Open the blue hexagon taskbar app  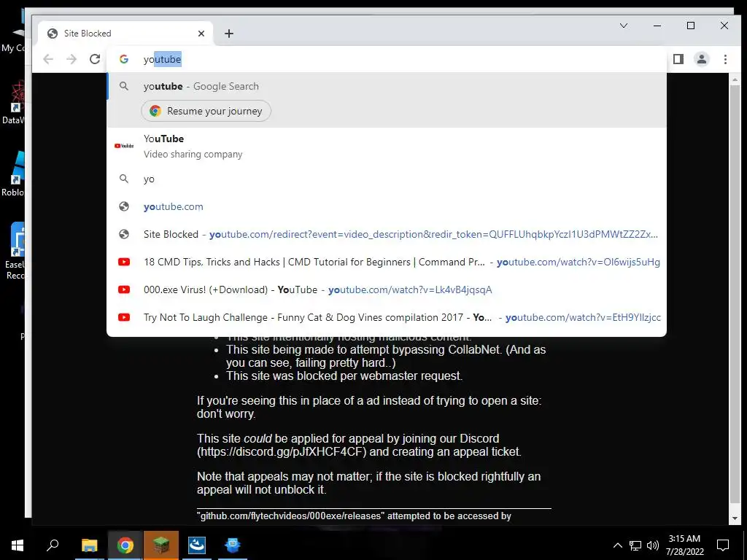tap(233, 545)
